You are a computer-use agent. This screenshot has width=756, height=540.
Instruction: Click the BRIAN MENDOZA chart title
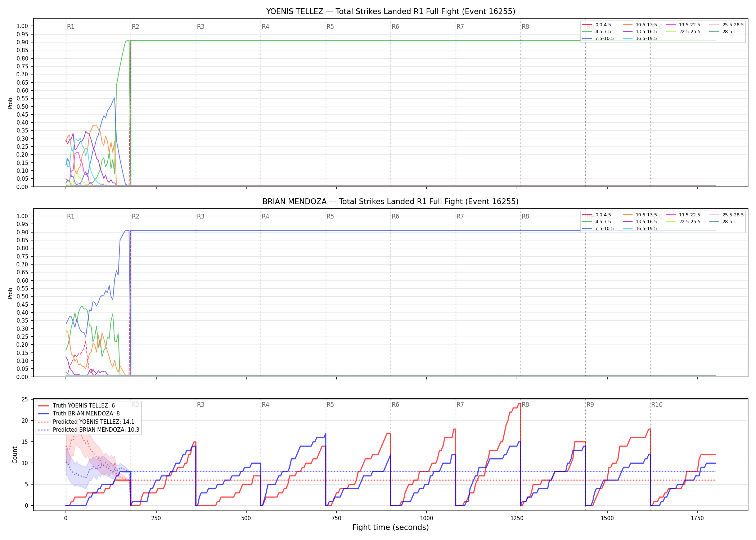391,202
